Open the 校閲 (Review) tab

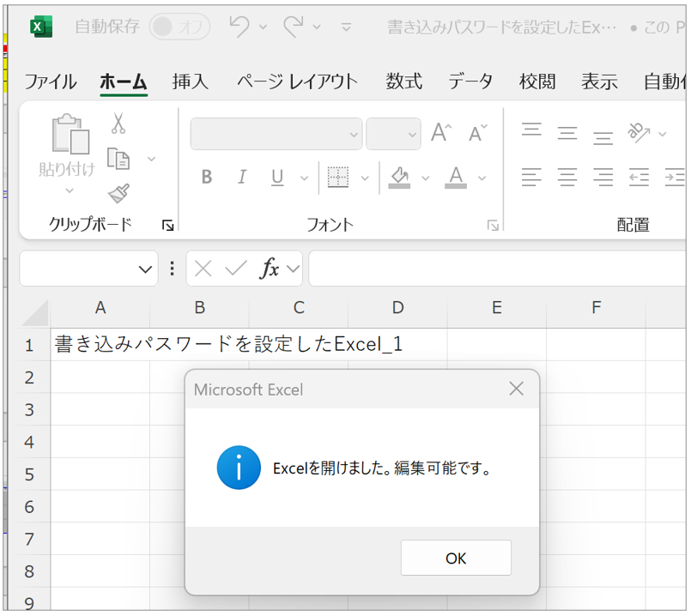(x=537, y=82)
